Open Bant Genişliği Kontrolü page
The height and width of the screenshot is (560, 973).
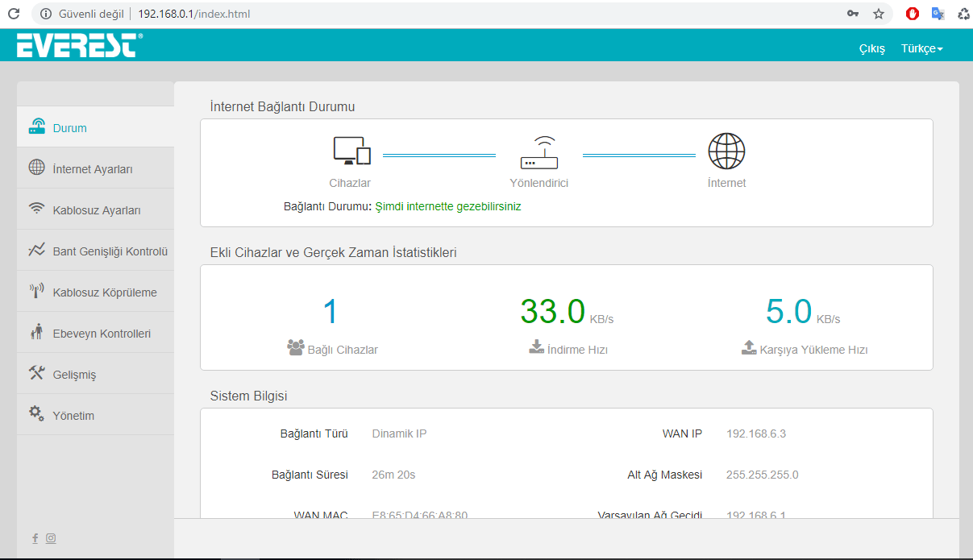pyautogui.click(x=110, y=251)
